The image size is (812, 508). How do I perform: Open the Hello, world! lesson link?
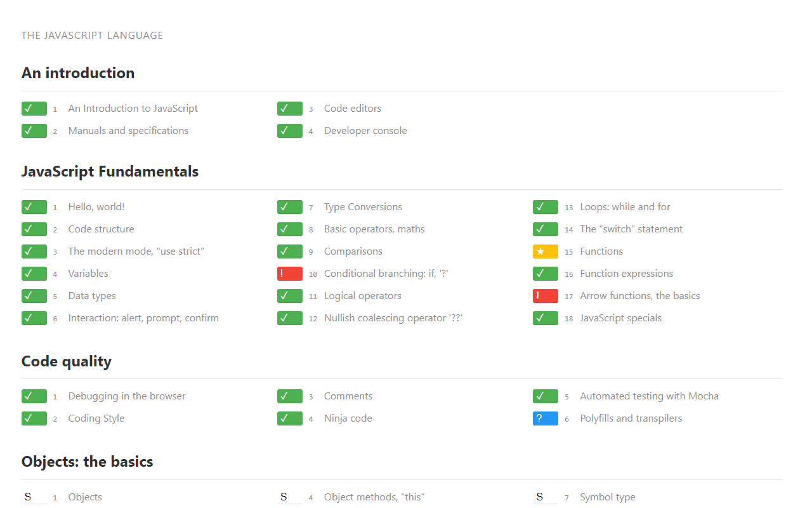pos(96,207)
